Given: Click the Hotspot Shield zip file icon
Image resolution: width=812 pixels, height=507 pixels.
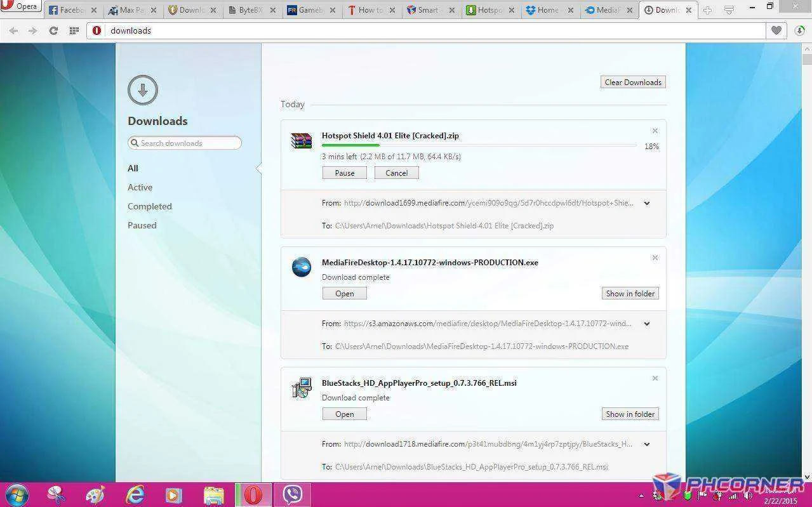Looking at the screenshot, I should (x=301, y=141).
